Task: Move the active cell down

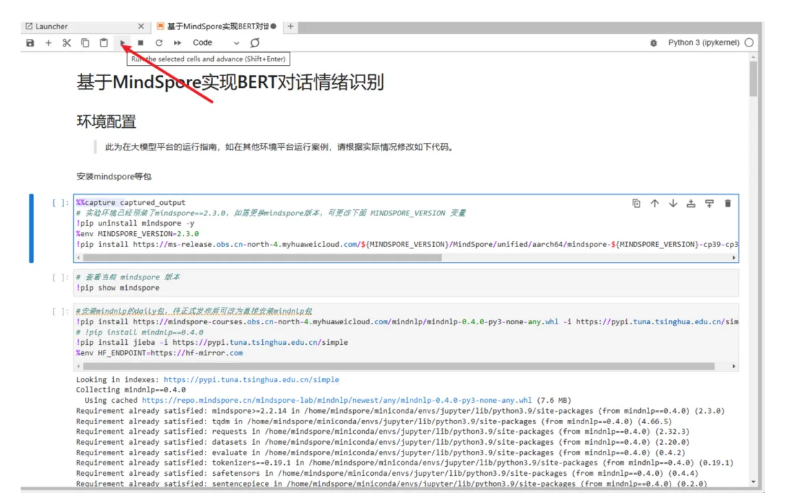Action: (x=673, y=203)
